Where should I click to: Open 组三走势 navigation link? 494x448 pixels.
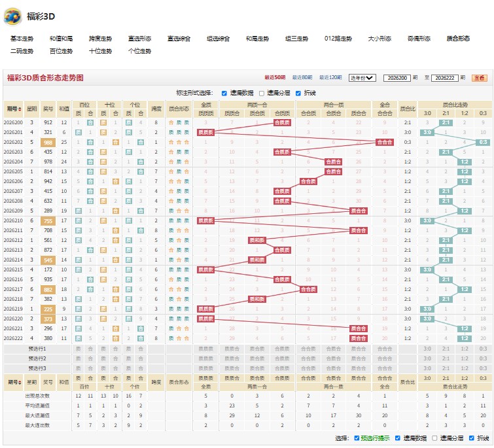[296, 39]
